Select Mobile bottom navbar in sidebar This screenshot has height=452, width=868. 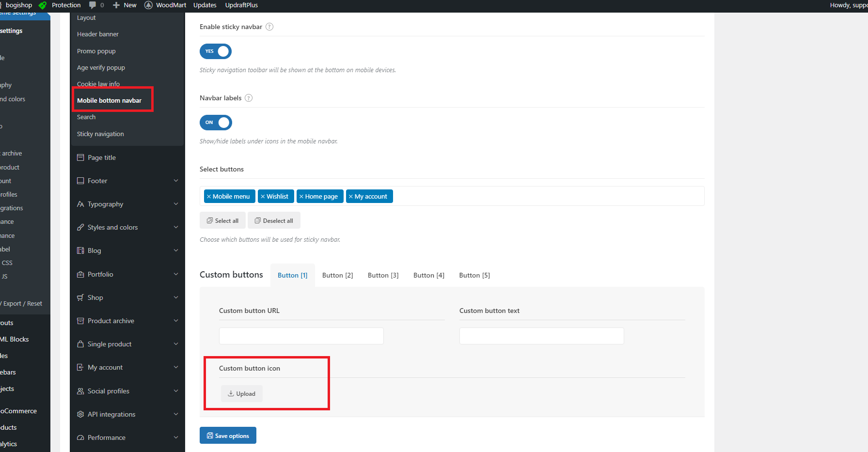click(x=109, y=101)
